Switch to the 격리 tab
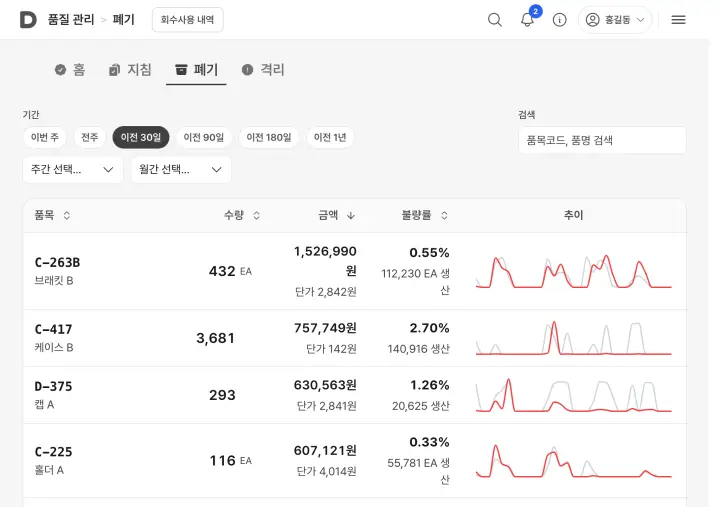 (263, 70)
